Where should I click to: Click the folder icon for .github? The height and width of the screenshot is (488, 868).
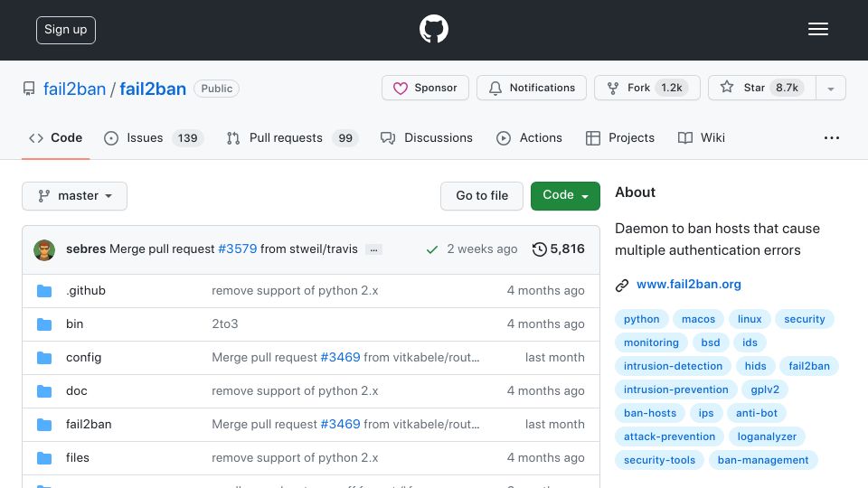[x=44, y=291]
